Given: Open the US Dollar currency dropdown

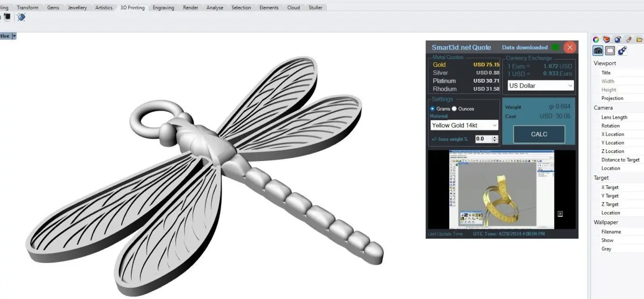Looking at the screenshot, I should tap(540, 85).
